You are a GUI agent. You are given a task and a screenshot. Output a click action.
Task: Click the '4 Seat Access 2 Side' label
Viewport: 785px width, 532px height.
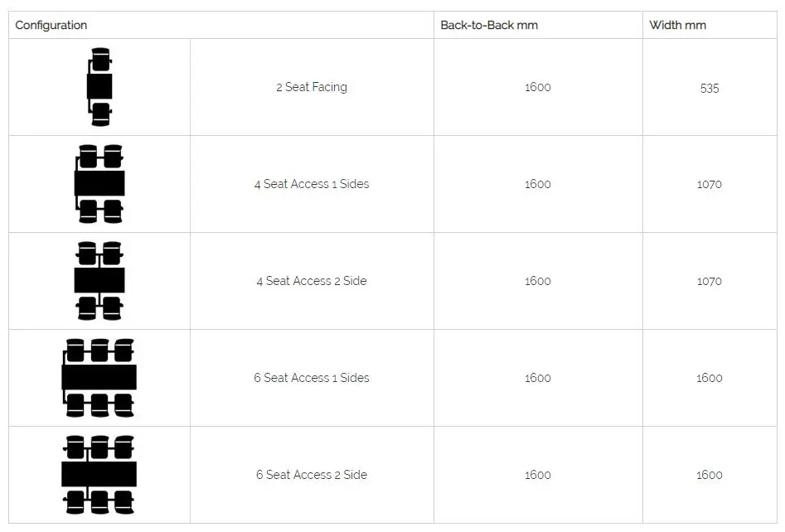[x=312, y=281]
